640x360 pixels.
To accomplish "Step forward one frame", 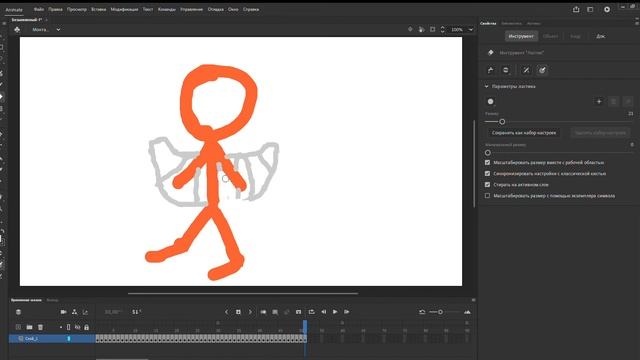I will pos(347,312).
